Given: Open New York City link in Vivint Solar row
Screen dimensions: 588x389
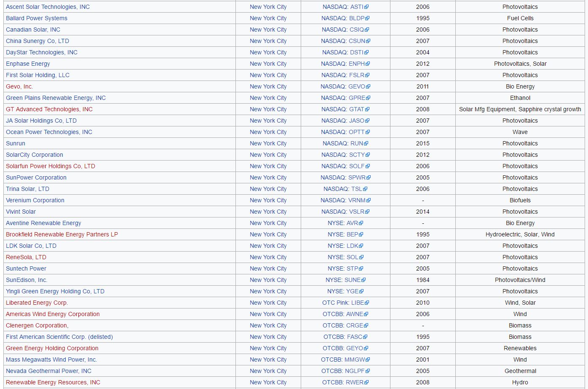Looking at the screenshot, I should [x=268, y=212].
